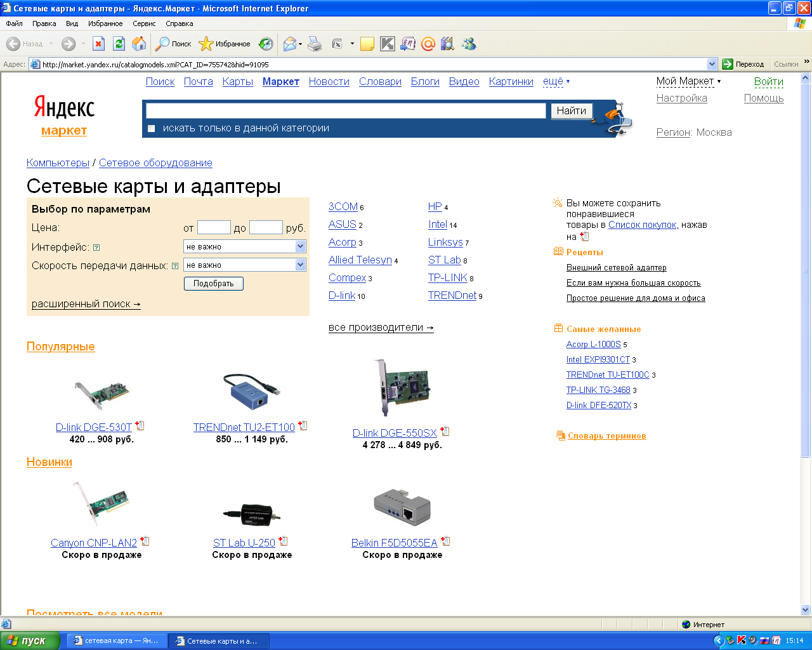Click the vertical scrollbar thumb
Viewport: 812px width, 650px height.
click(806, 270)
